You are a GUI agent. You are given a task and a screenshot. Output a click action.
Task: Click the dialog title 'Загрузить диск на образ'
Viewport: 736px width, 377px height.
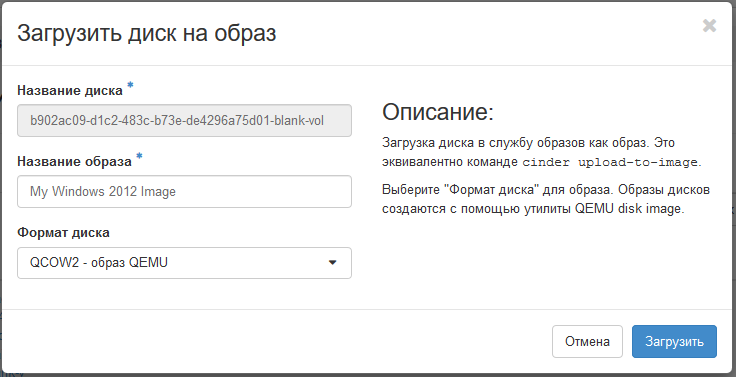tap(146, 33)
